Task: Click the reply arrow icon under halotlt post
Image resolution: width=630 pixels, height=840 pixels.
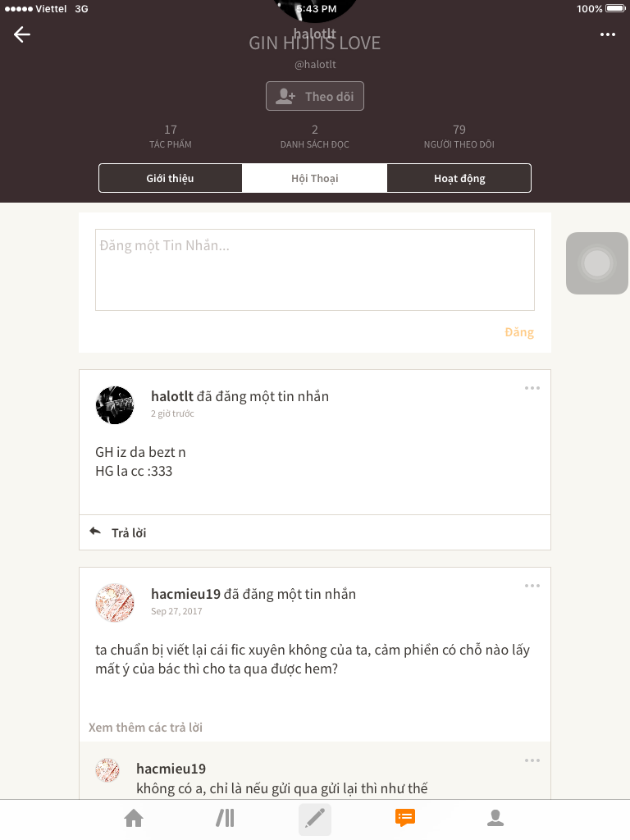Action: [x=95, y=532]
